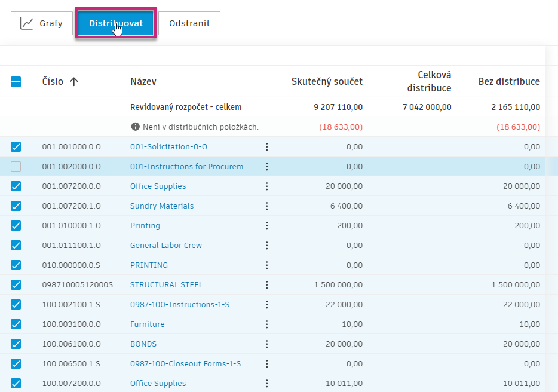The image size is (558, 392).
Task: Open the Furniture link
Action: (x=148, y=324)
